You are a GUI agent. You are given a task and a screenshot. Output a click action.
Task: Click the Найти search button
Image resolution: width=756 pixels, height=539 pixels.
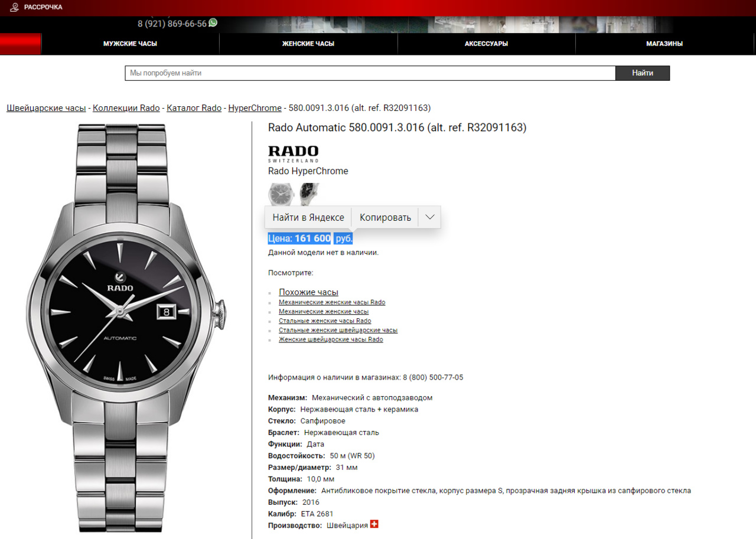(x=643, y=73)
